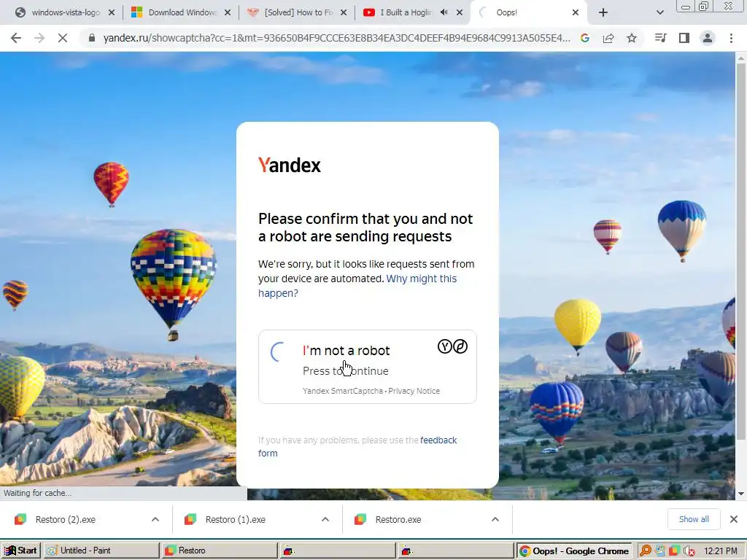Show all downloads
Screen dimensions: 747x560
click(x=694, y=519)
